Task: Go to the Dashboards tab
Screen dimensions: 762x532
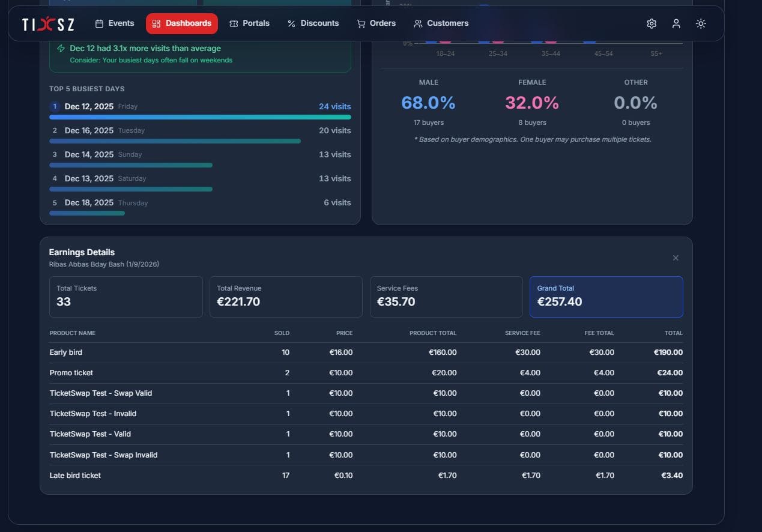Action: [182, 23]
